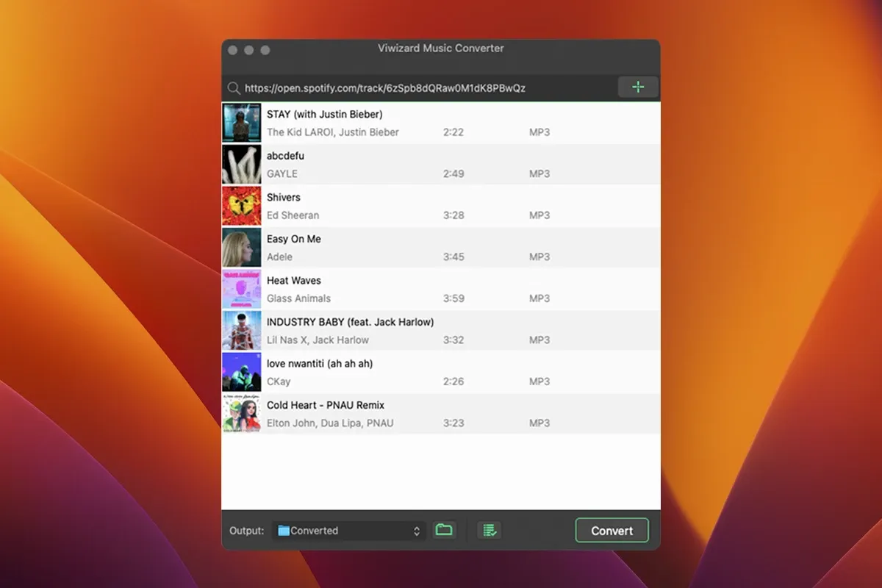
Task: Click the MP3 label on STAY track
Action: point(539,132)
